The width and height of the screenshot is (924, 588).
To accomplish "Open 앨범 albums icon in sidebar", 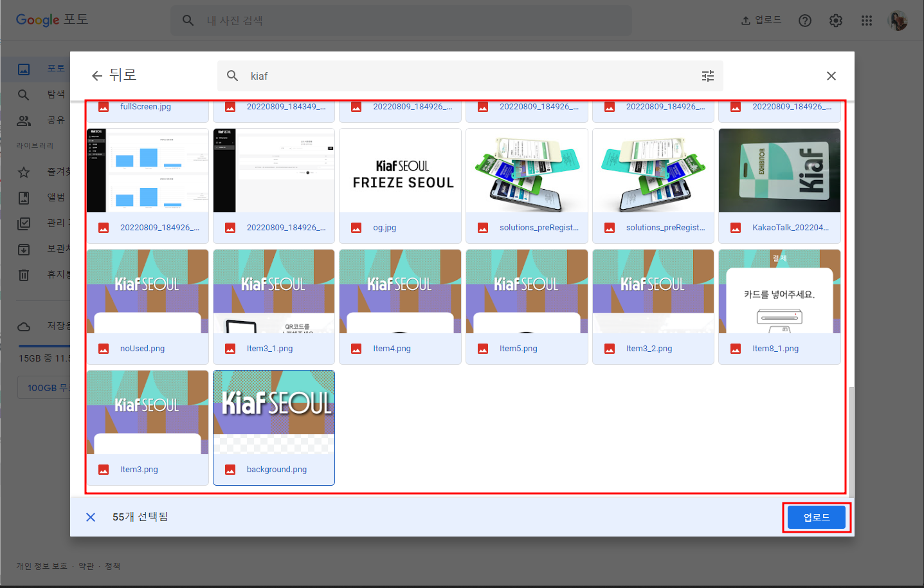I will [24, 198].
